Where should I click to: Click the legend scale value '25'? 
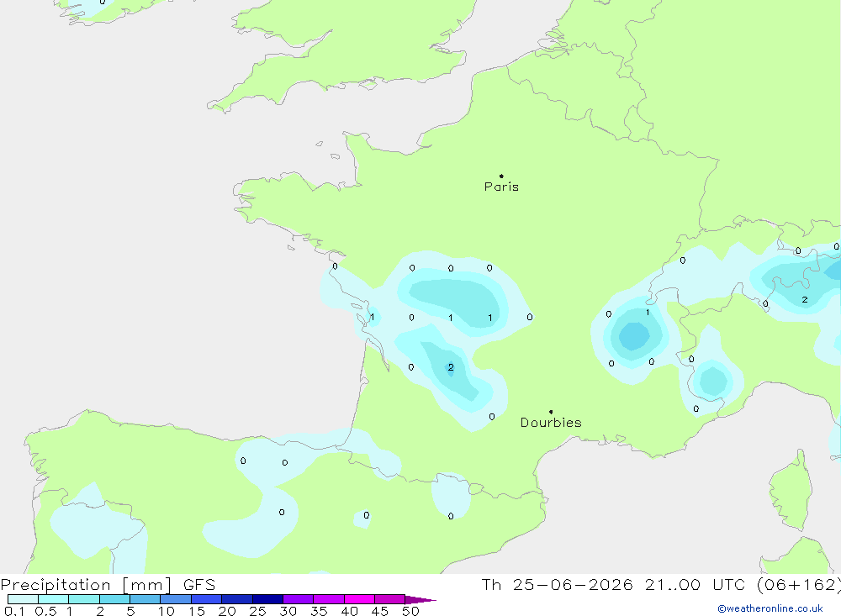click(x=258, y=611)
